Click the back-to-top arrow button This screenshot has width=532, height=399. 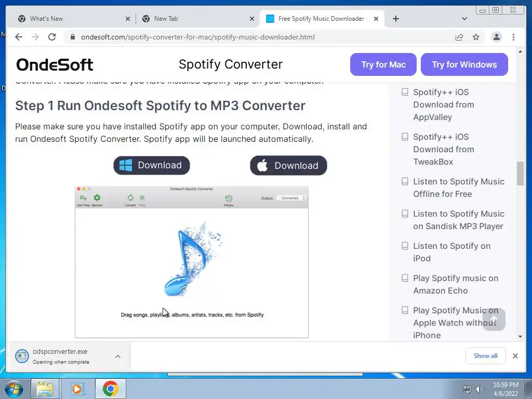[494, 320]
